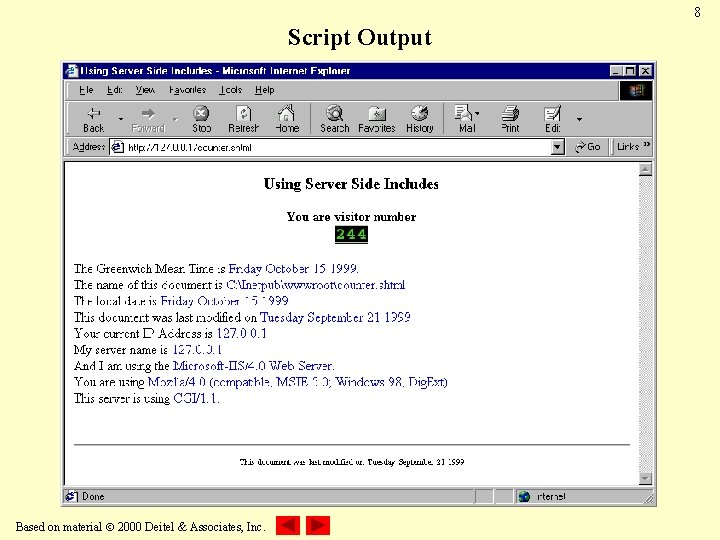Viewport: 720px width, 540px height.
Task: Click the Done status page icon
Action: (x=71, y=496)
